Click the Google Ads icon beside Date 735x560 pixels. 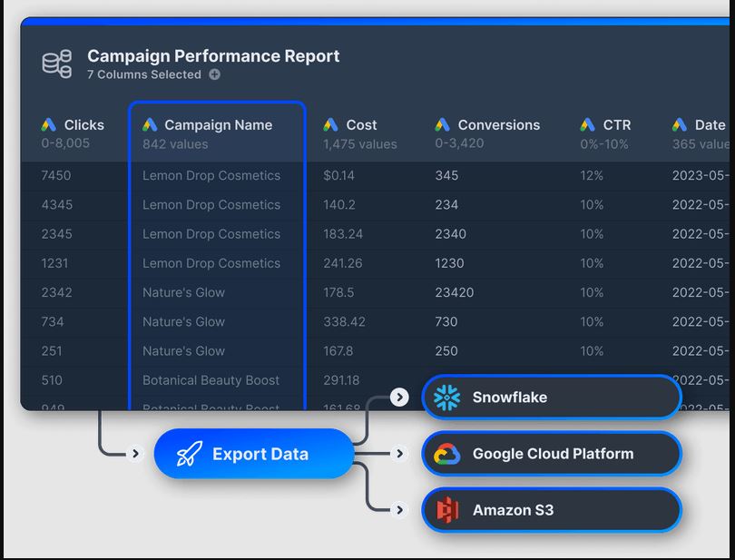pyautogui.click(x=680, y=124)
